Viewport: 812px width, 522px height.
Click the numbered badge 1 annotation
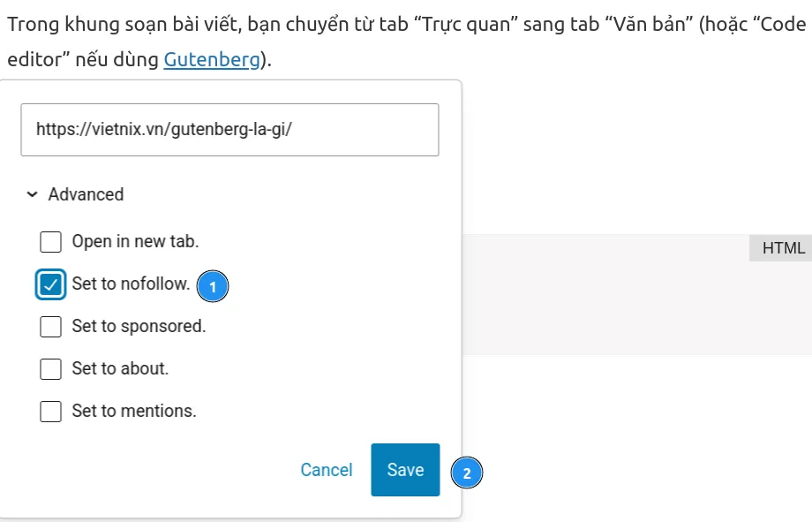[211, 285]
